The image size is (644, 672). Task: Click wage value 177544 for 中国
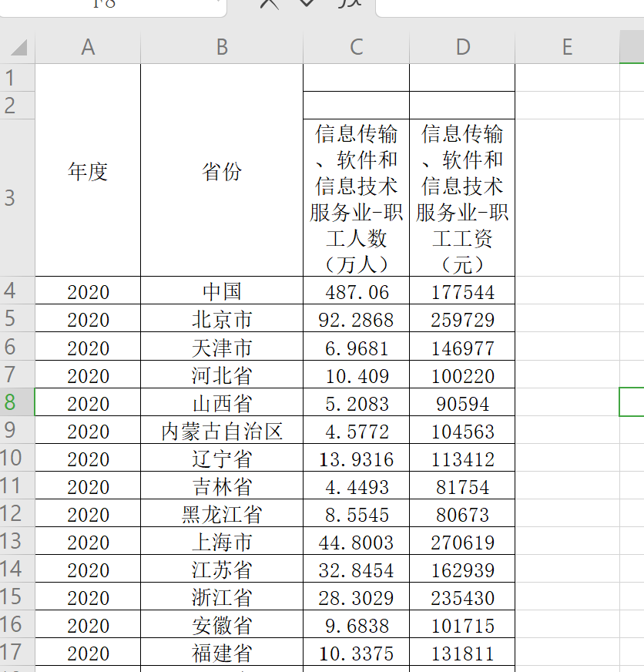point(462,291)
